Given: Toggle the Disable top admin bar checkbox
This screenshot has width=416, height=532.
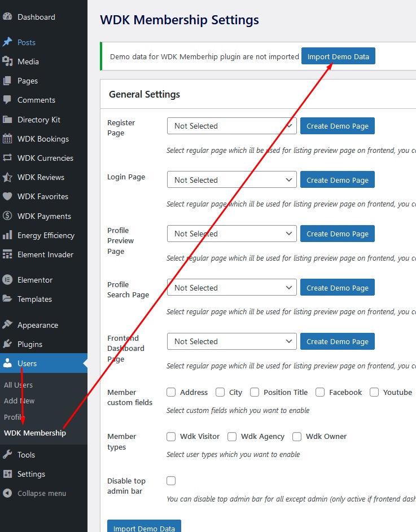Looking at the screenshot, I should (171, 481).
